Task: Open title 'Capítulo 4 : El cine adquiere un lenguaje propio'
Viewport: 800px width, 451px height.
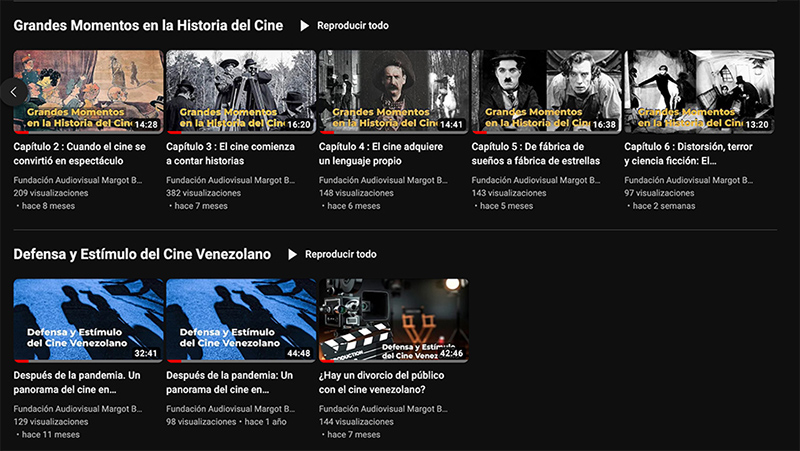Action: click(x=381, y=154)
